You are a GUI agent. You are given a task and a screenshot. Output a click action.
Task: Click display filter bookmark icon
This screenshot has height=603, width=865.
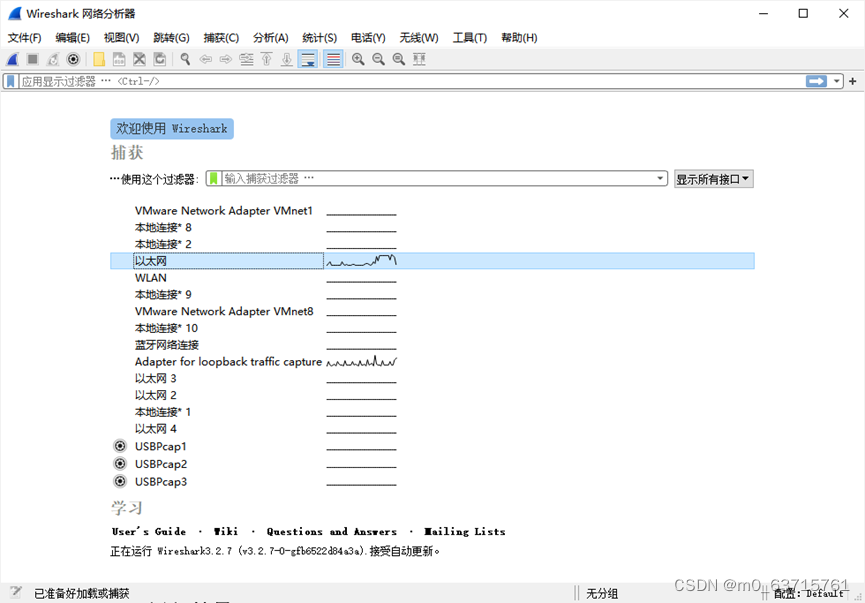(10, 82)
